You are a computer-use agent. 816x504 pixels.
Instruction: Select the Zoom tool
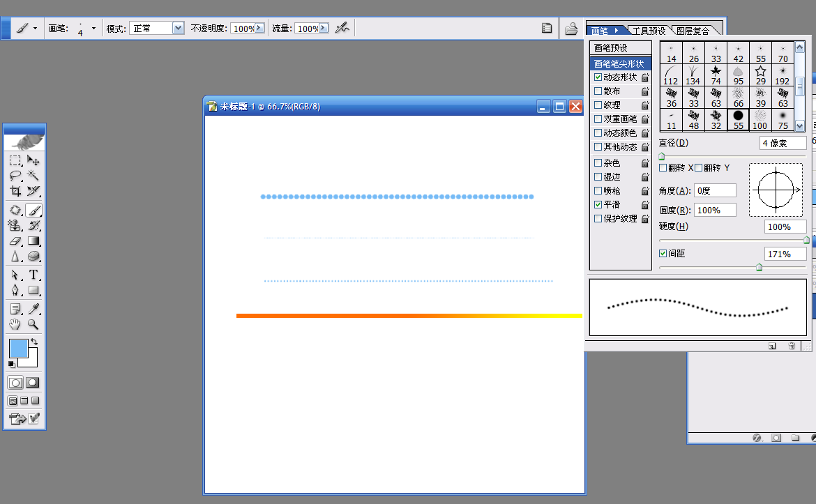[33, 325]
